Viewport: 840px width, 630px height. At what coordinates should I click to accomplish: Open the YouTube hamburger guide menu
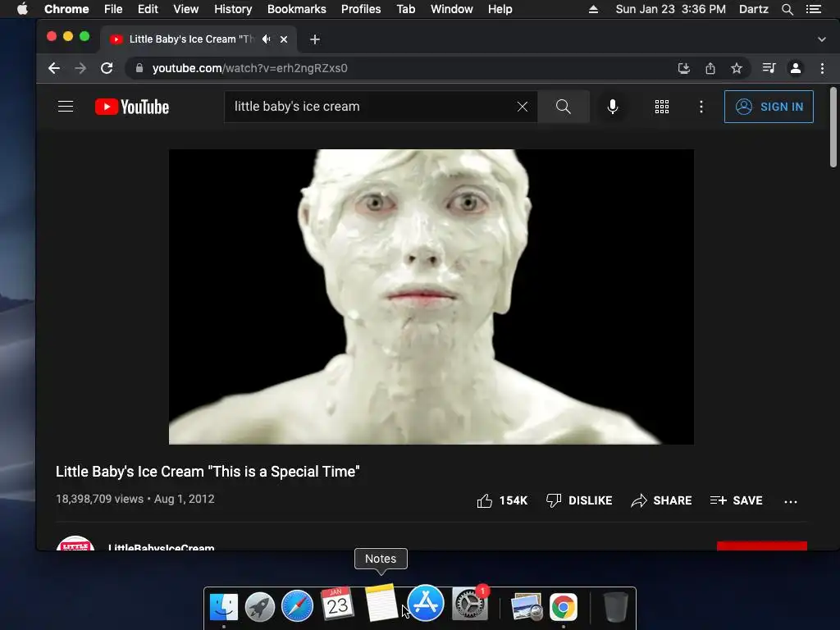coord(66,107)
